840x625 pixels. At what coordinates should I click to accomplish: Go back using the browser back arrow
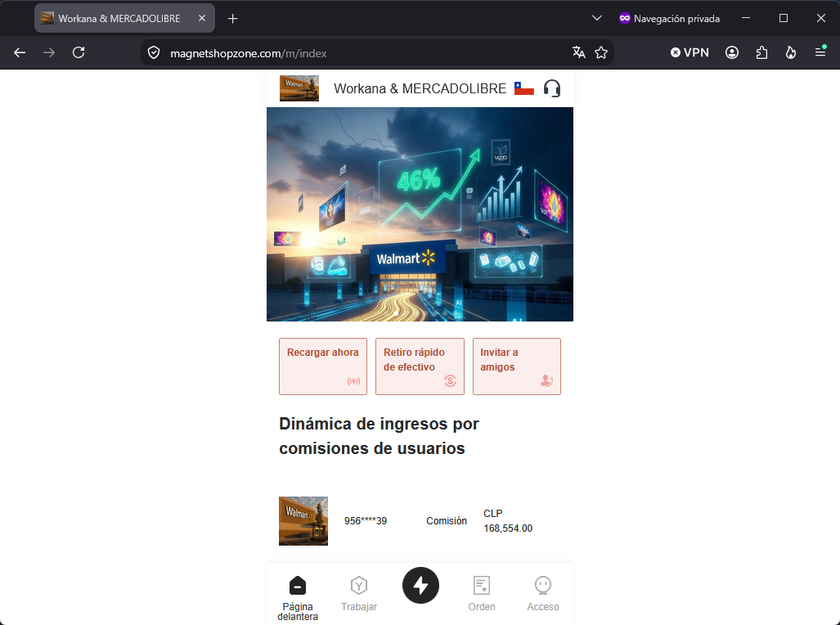click(20, 52)
